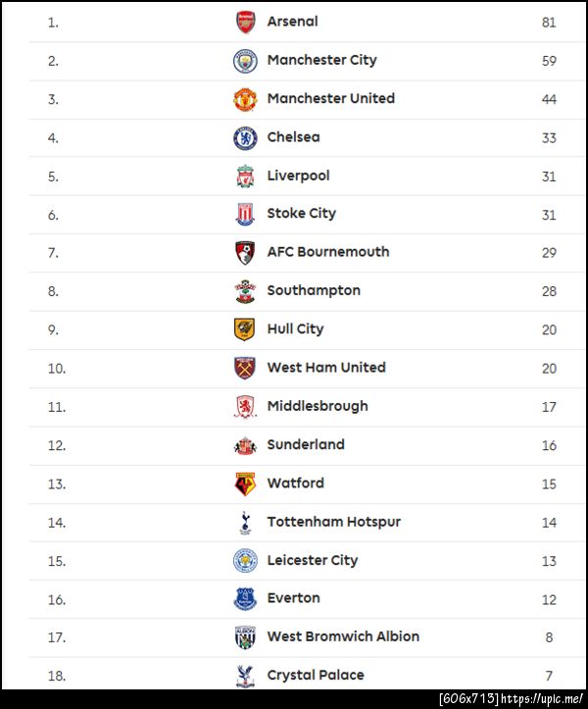
Task: Click the Southampton club badge
Action: pyautogui.click(x=245, y=291)
